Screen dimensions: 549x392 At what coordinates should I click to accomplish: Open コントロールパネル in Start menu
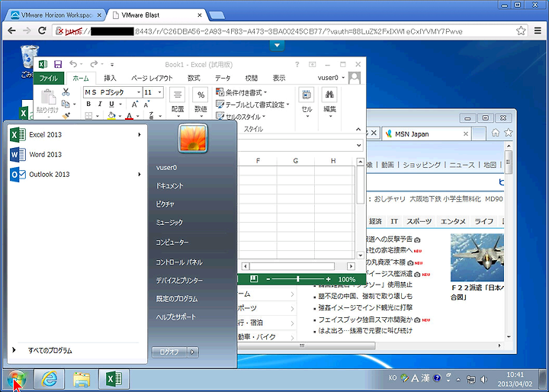click(179, 262)
